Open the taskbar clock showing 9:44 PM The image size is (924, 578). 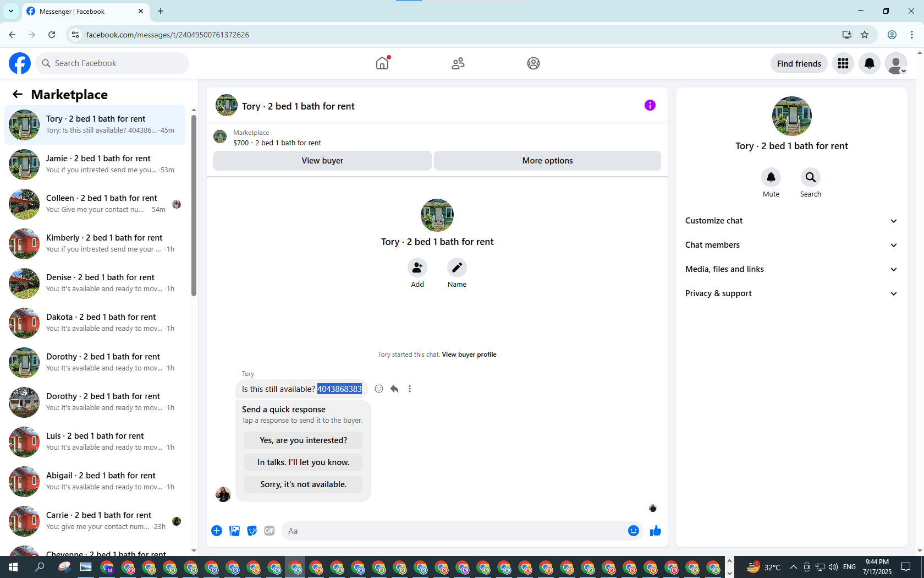pos(877,567)
